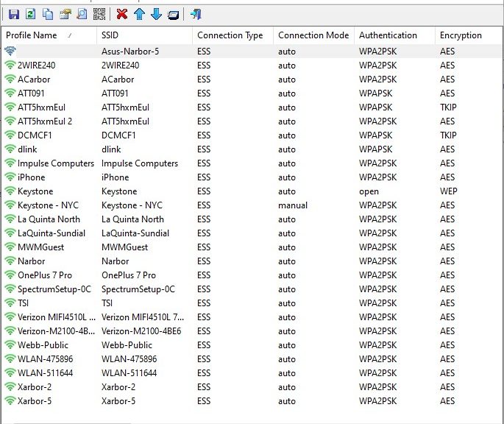Select the ATT5hxmEul 2 profile name
Screen dimensions: 504x424
click(45, 121)
